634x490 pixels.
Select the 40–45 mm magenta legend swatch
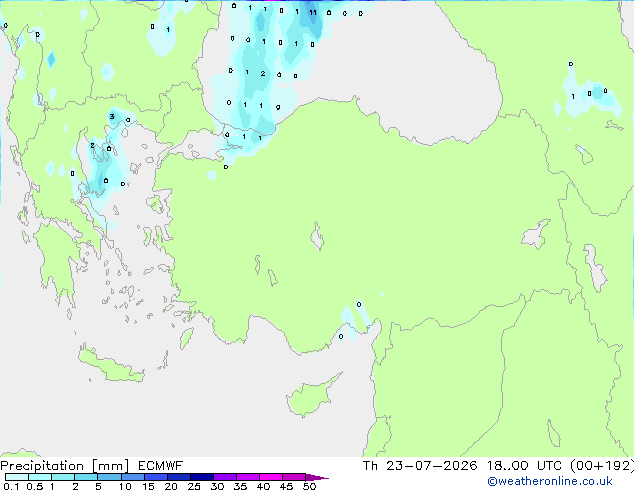271,477
